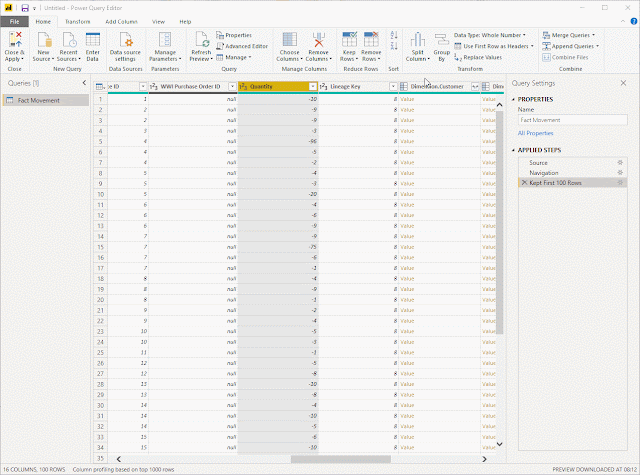This screenshot has width=640, height=475.
Task: Click the Remove Rows icon
Action: (371, 40)
